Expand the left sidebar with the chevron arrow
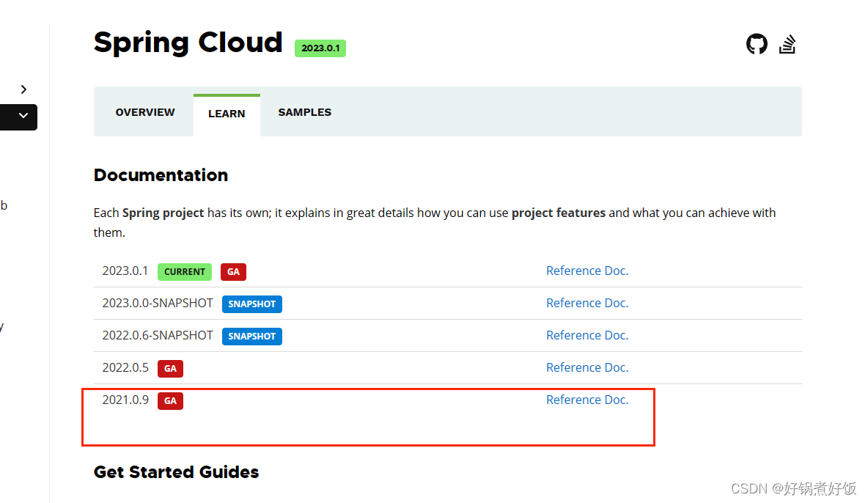The width and height of the screenshot is (868, 503). [x=23, y=89]
